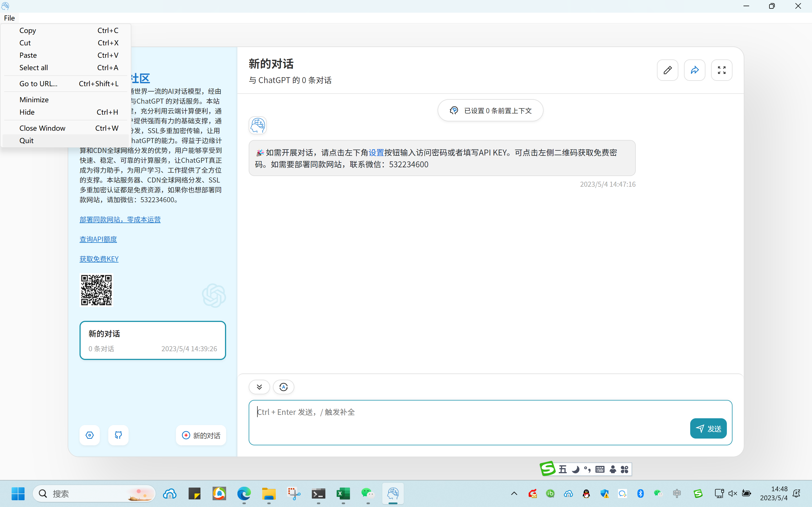Click the ChatGPT bot avatar icon

[257, 125]
